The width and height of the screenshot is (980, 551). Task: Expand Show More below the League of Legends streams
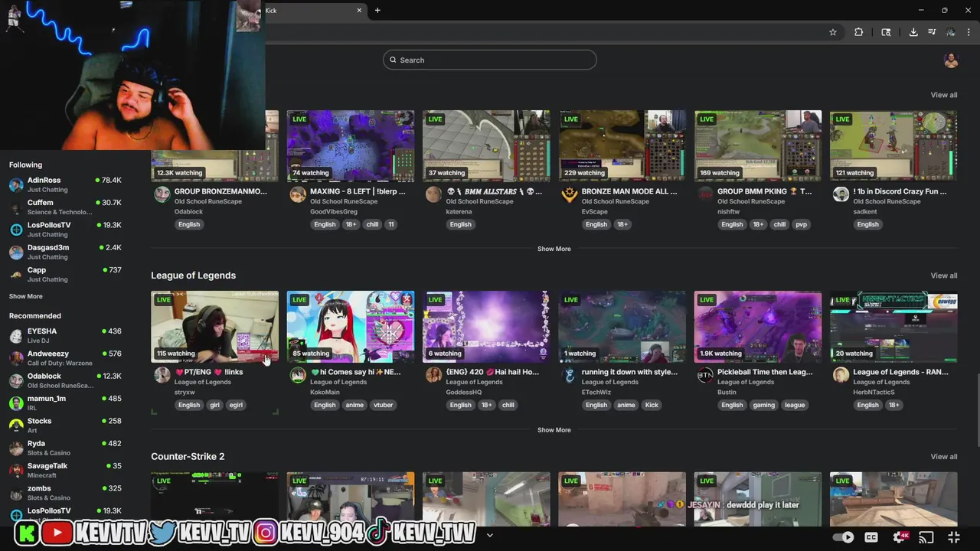click(554, 430)
